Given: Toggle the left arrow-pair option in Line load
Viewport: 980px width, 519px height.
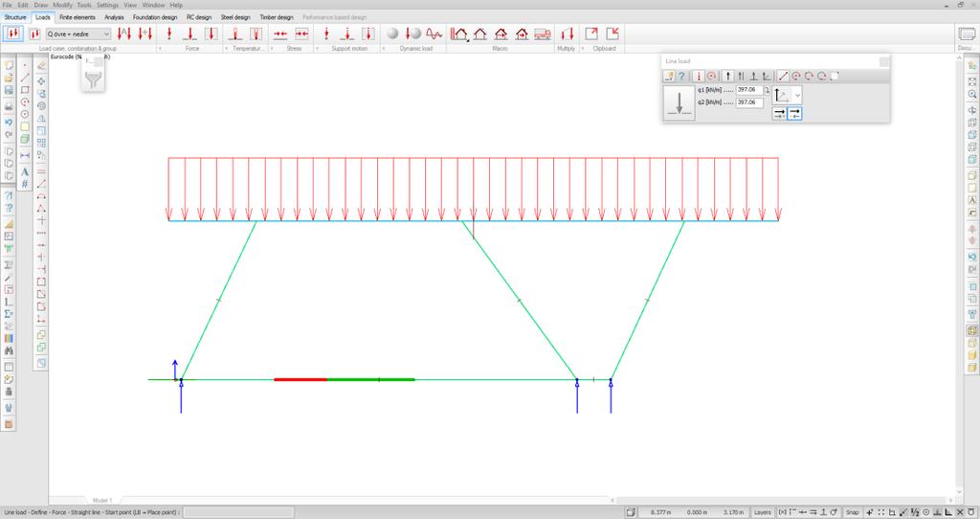Looking at the screenshot, I should coord(779,114).
